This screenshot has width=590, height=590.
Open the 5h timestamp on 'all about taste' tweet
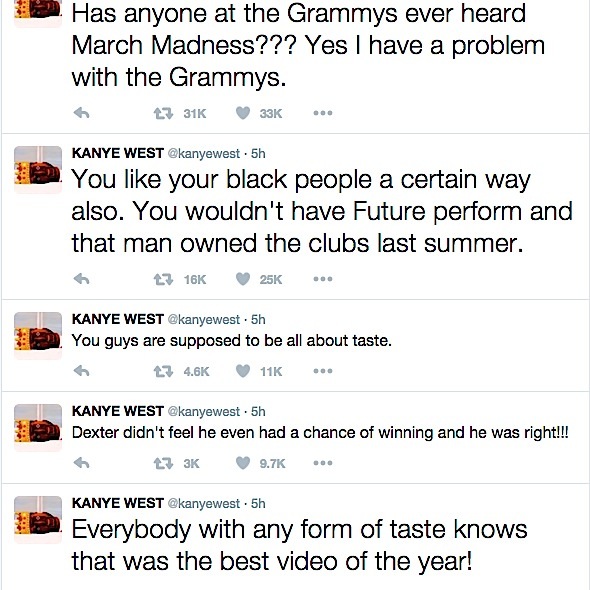[x=258, y=319]
